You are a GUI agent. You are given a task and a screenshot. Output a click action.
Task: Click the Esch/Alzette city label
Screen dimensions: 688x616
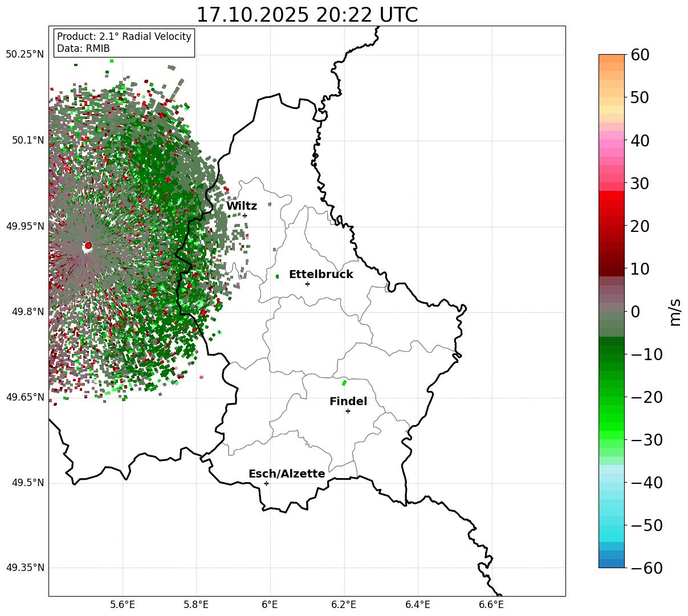tap(287, 474)
